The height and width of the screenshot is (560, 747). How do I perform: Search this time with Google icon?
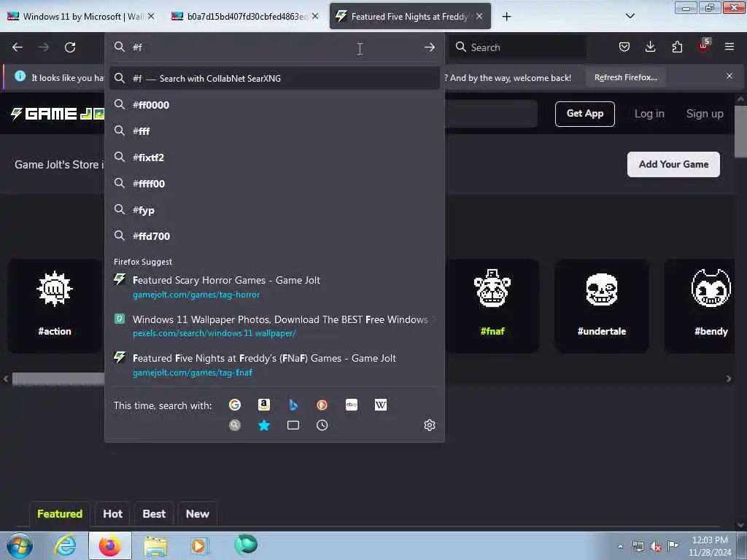click(235, 405)
